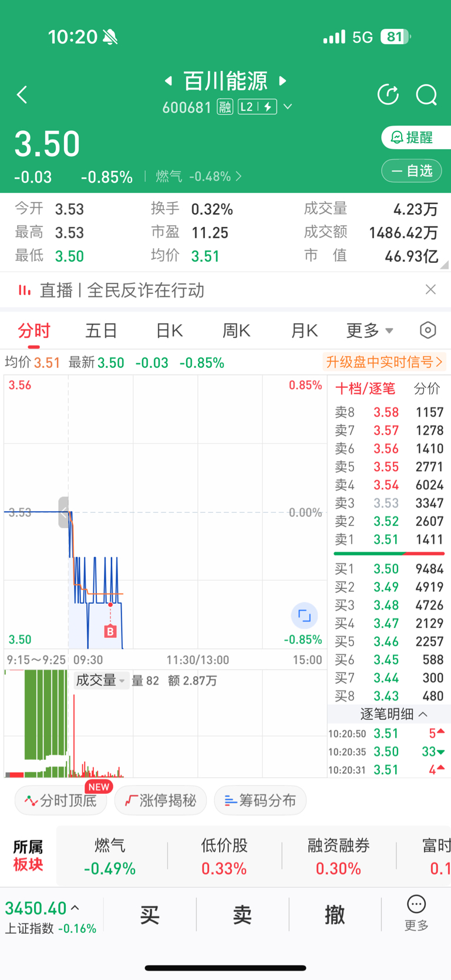
Task: Select buy level 买1 at 3.50
Action: pos(389,569)
